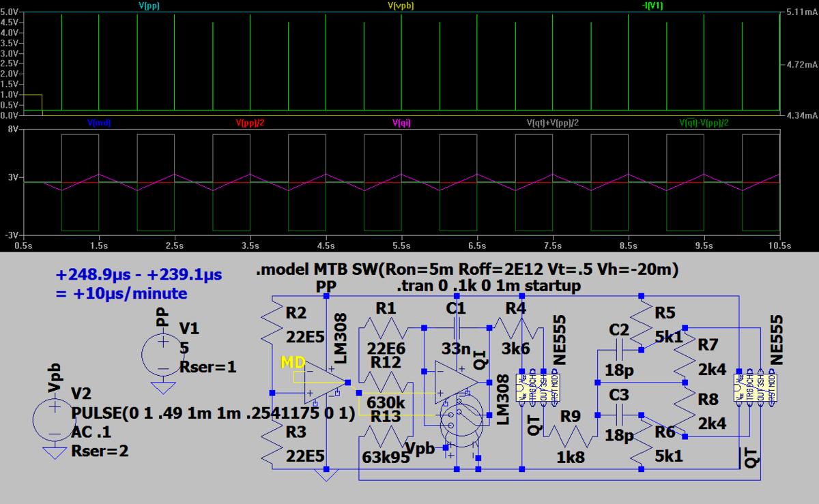Click the C2 18p capacitor
This screenshot has width=819, height=504.
(x=620, y=349)
